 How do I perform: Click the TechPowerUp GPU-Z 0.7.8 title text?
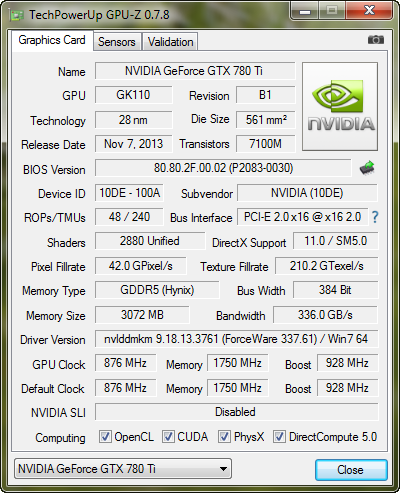coord(99,15)
